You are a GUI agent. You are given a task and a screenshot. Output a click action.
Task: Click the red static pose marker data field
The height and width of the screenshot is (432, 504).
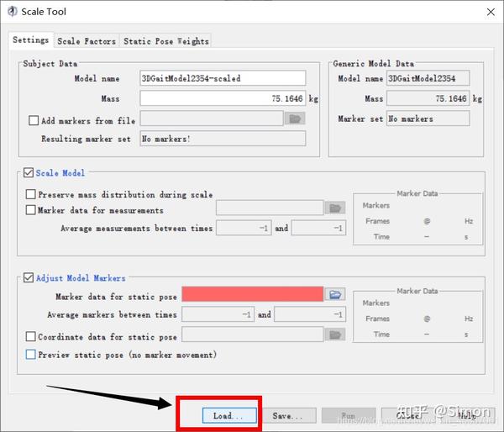tap(253, 294)
